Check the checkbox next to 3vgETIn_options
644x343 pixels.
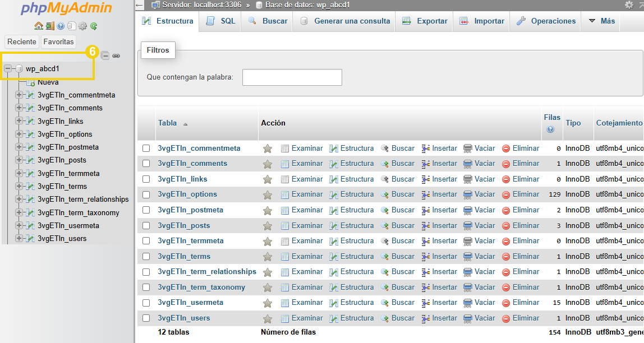tap(146, 194)
